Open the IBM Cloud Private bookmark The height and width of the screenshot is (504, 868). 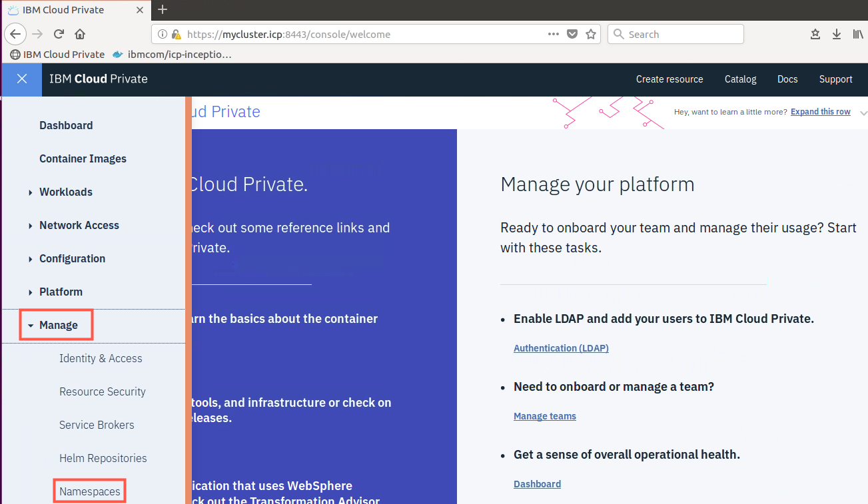click(x=57, y=55)
